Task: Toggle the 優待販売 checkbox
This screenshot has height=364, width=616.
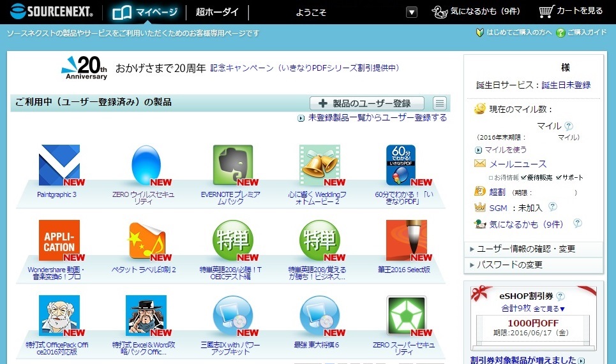Action: pyautogui.click(x=523, y=178)
